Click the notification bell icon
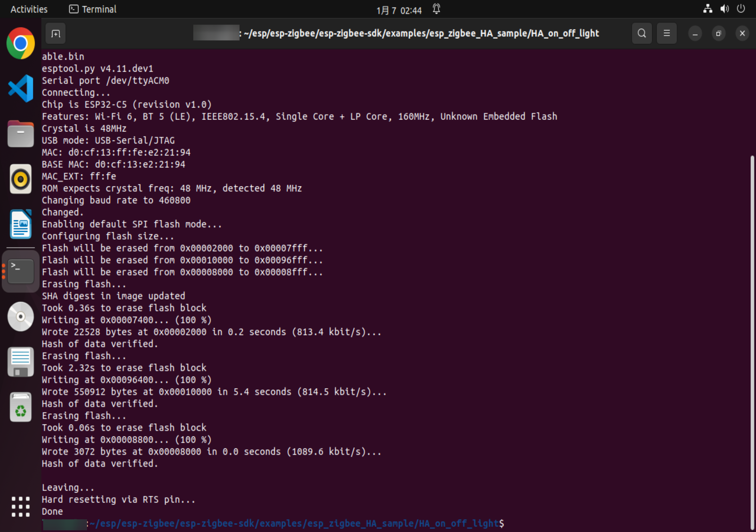This screenshot has height=532, width=756. tap(436, 9)
